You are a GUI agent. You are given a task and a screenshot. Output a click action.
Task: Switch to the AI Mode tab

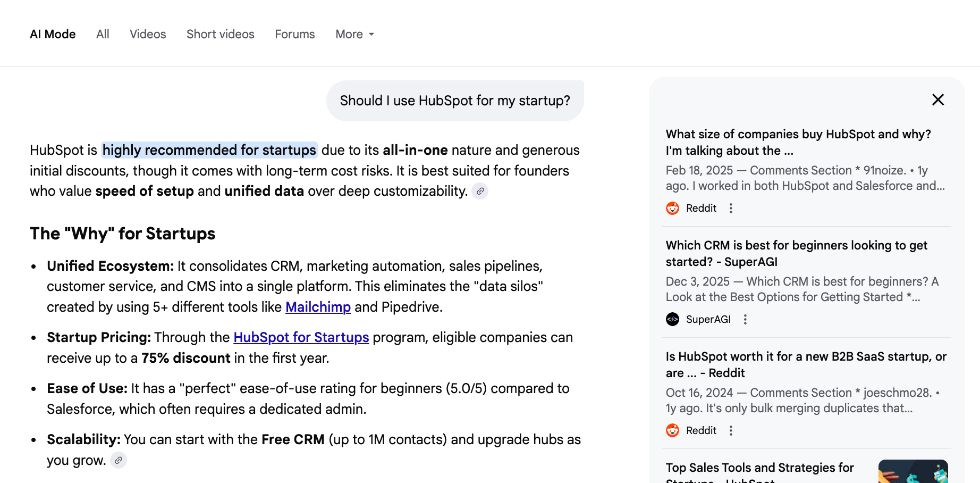pos(53,34)
